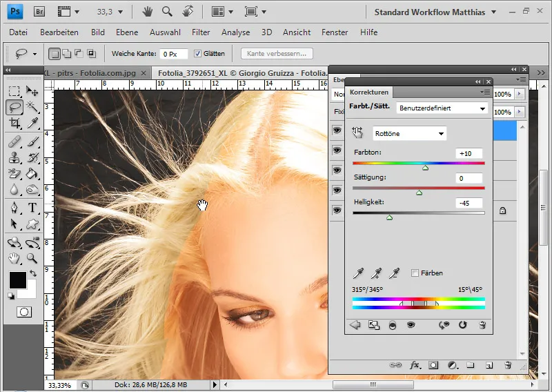Select the 3D Rotate tool

coord(14,242)
